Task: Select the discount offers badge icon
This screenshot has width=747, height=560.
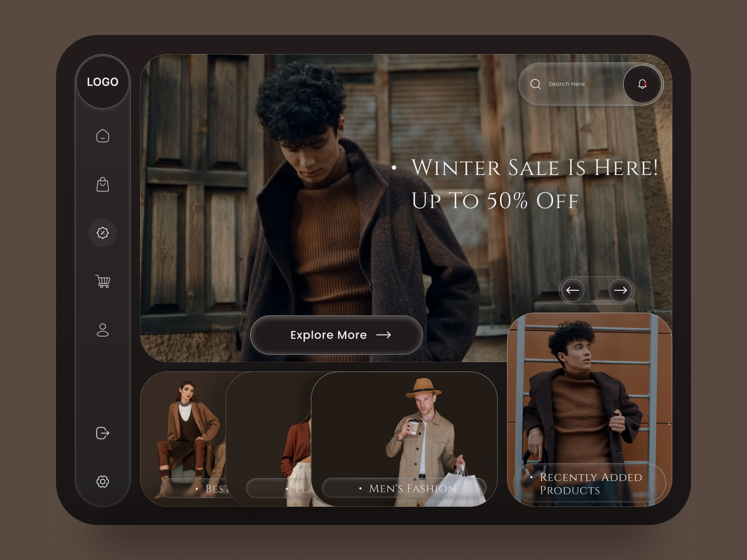Action: click(103, 233)
